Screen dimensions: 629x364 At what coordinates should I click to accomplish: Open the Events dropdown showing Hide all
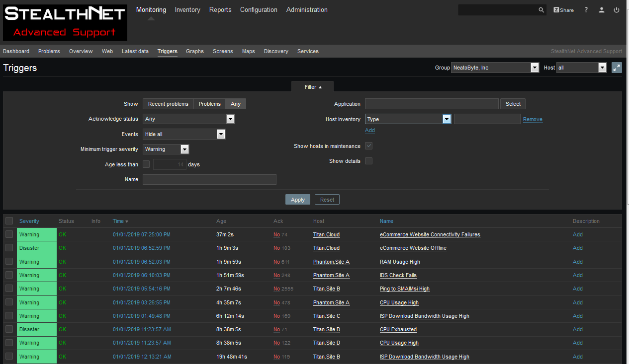184,134
